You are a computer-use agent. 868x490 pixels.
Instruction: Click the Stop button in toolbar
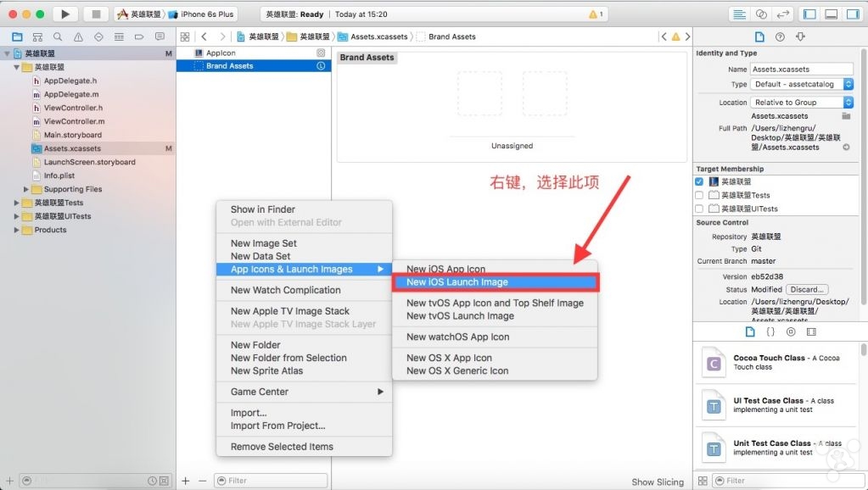pyautogui.click(x=95, y=14)
